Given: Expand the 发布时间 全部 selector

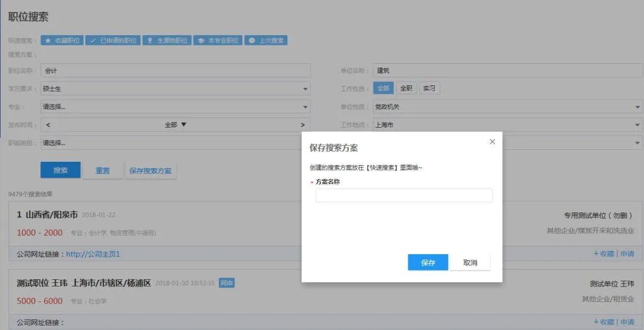Looking at the screenshot, I should (175, 125).
